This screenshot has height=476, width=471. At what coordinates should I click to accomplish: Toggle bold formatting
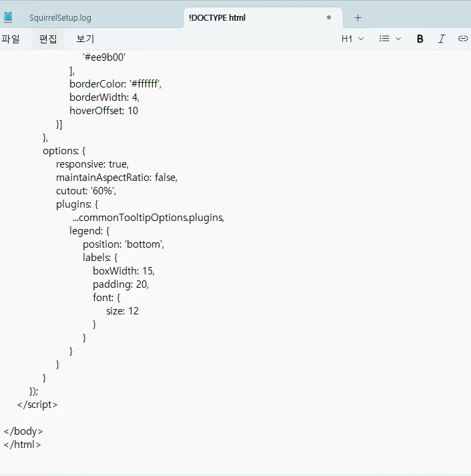420,39
